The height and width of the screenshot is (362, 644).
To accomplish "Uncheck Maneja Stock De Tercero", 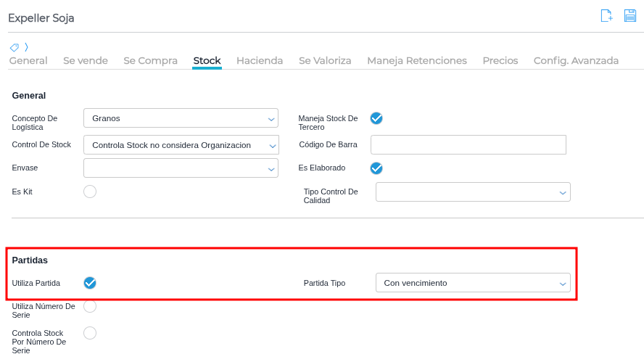I will (x=376, y=118).
